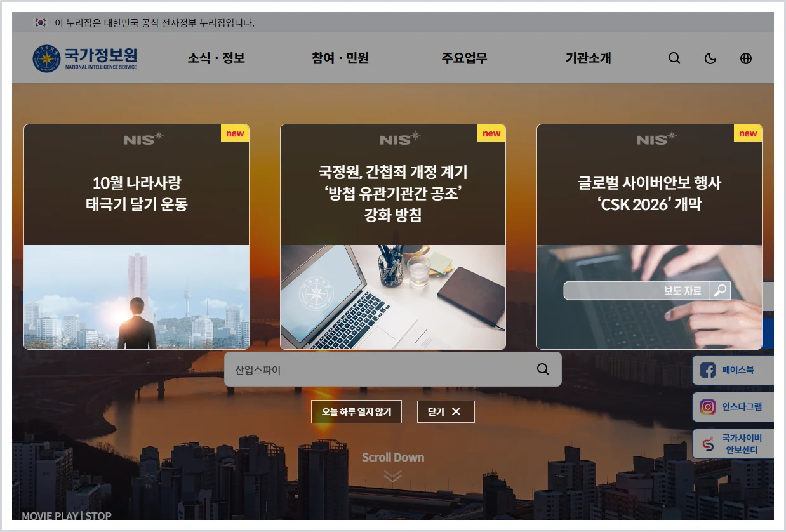Open the 10월 나라사랑 태극기 달기 운동 card
Image resolution: width=786 pixels, height=532 pixels.
tap(137, 237)
